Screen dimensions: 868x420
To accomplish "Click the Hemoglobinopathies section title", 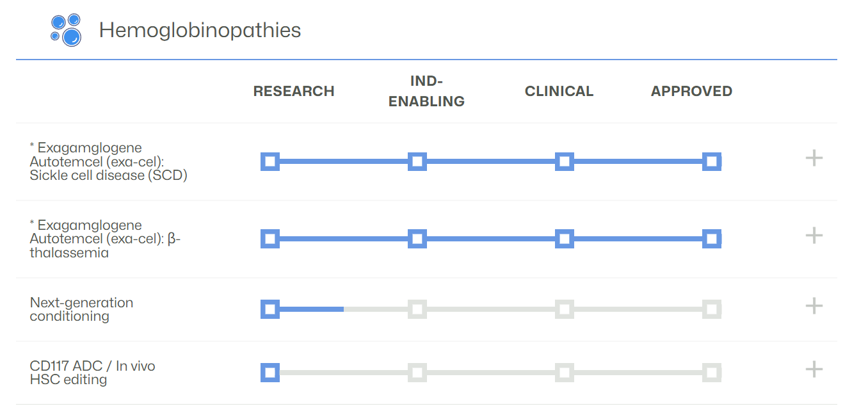I will pos(200,30).
